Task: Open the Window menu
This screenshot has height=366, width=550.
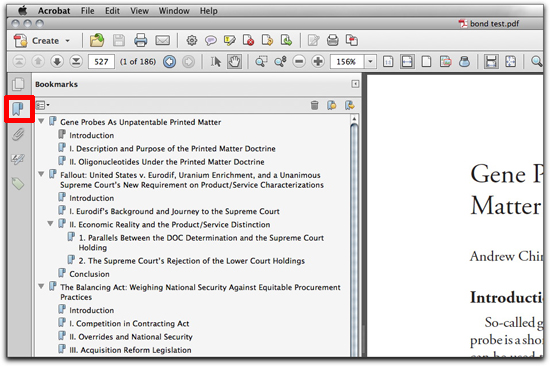Action: tap(174, 11)
